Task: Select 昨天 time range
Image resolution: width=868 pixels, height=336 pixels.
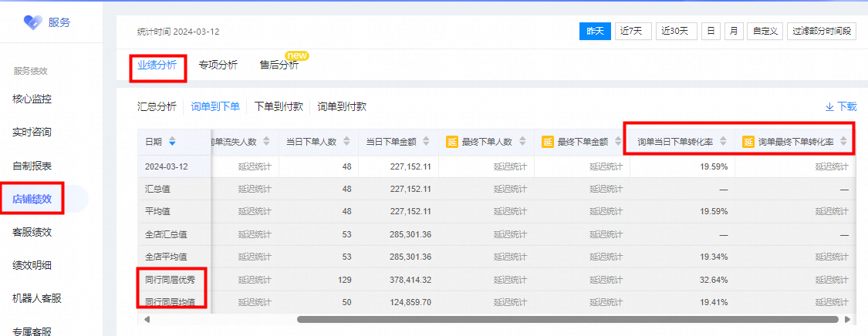Action: pos(595,31)
